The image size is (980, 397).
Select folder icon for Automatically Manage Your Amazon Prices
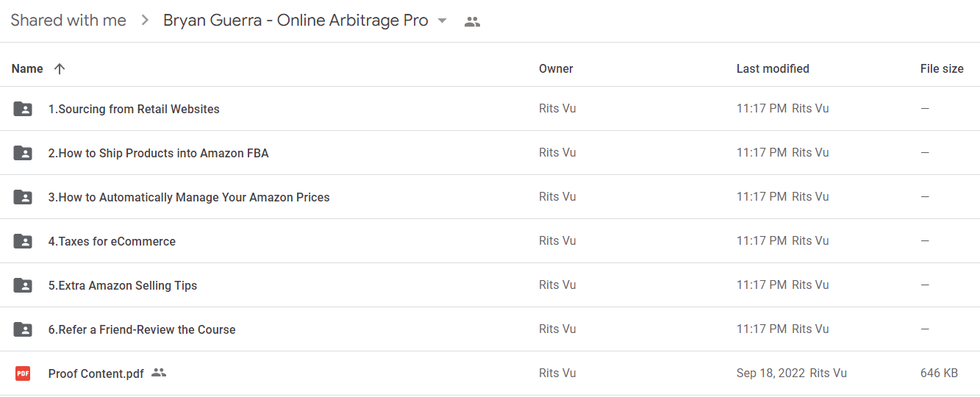[23, 197]
